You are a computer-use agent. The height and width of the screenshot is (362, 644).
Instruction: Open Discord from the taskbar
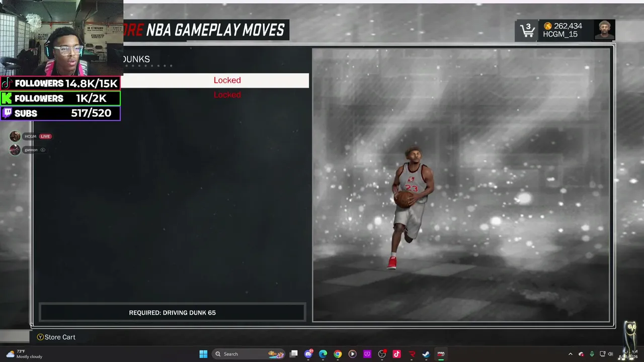[x=308, y=354]
